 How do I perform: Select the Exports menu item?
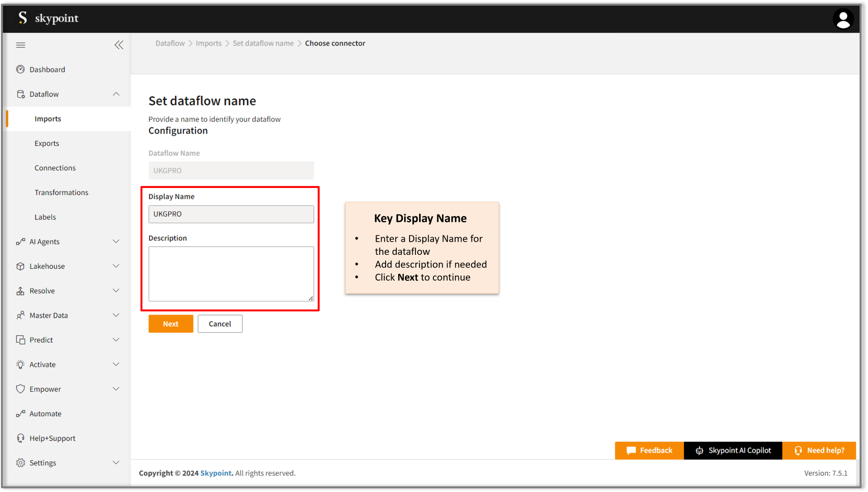(47, 143)
